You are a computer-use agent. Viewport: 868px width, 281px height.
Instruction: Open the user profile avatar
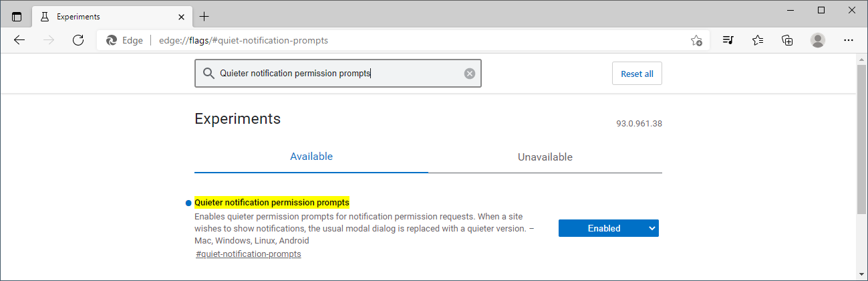(818, 40)
